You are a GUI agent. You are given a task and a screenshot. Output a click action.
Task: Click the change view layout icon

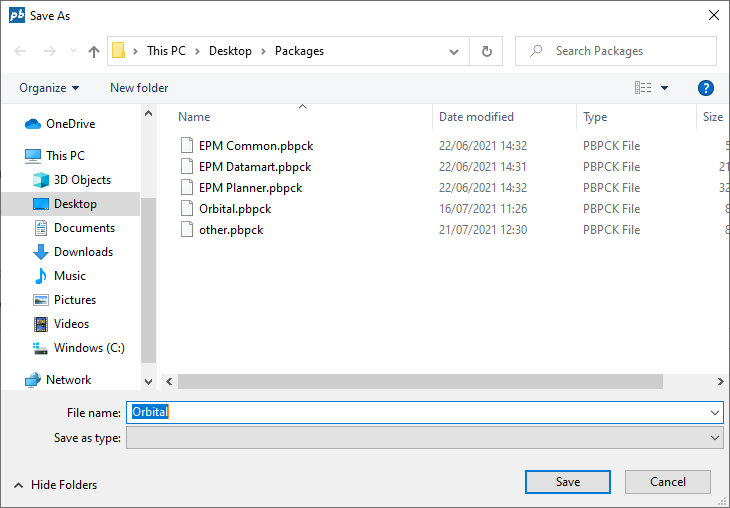(x=643, y=88)
